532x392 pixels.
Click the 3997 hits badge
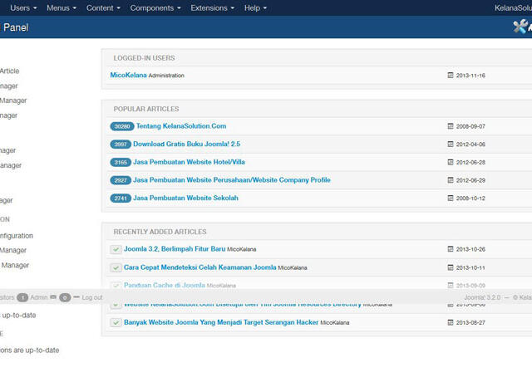(x=121, y=145)
